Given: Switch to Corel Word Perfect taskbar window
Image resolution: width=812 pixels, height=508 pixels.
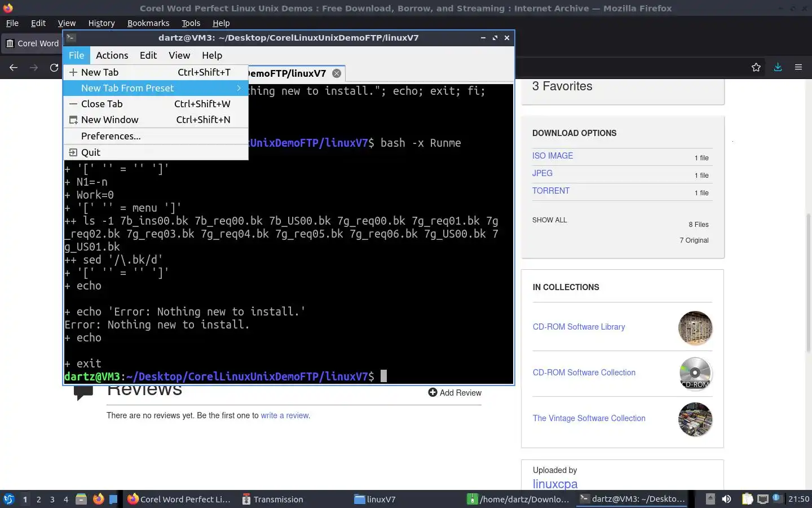Looking at the screenshot, I should click(179, 499).
